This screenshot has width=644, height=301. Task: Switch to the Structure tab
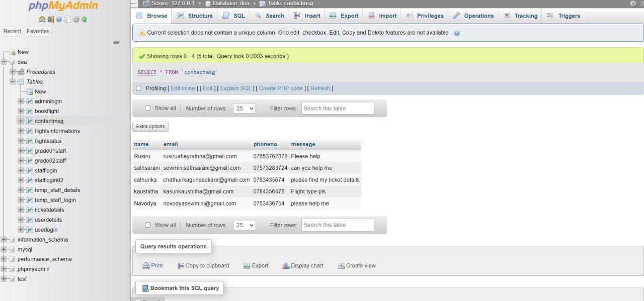195,16
